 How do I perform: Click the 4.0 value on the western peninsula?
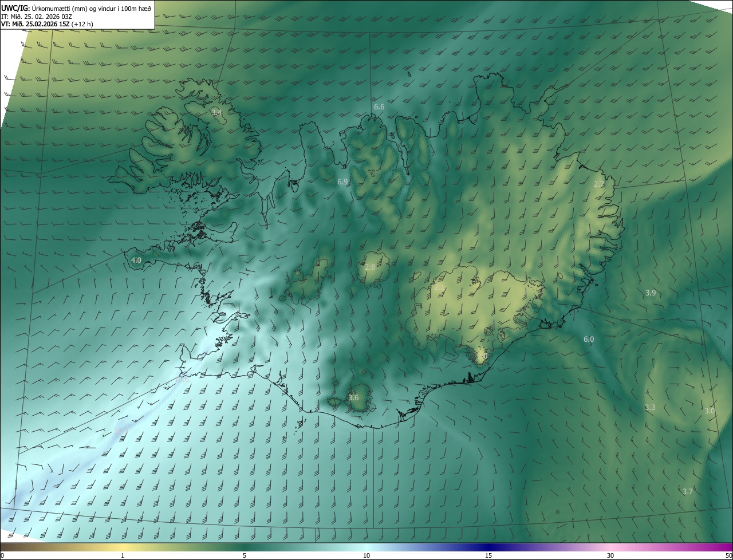pyautogui.click(x=136, y=260)
